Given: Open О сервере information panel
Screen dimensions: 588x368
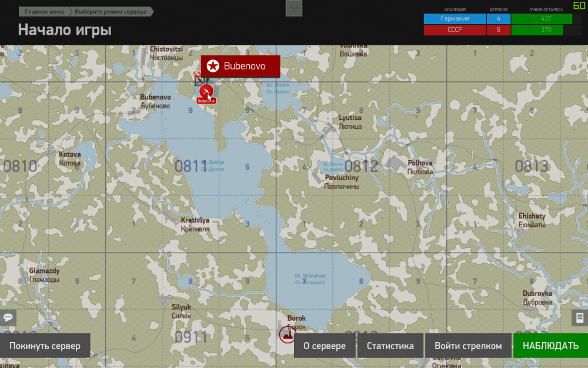Looking at the screenshot, I should pyautogui.click(x=325, y=346).
